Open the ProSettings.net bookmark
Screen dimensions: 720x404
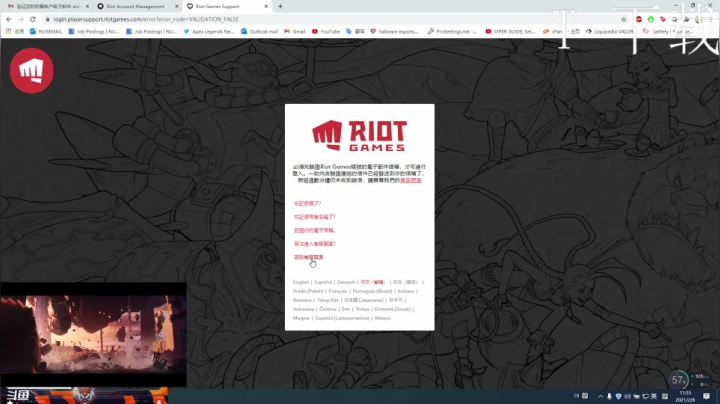pyautogui.click(x=452, y=31)
